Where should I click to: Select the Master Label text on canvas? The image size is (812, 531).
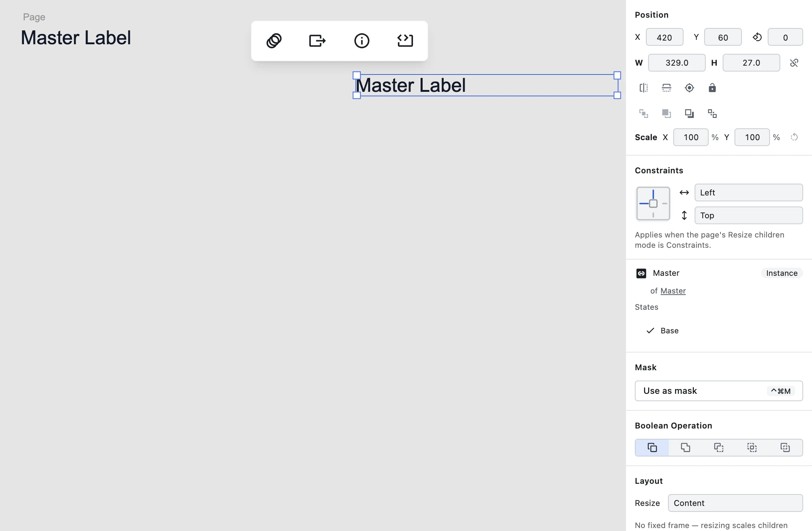pyautogui.click(x=410, y=86)
